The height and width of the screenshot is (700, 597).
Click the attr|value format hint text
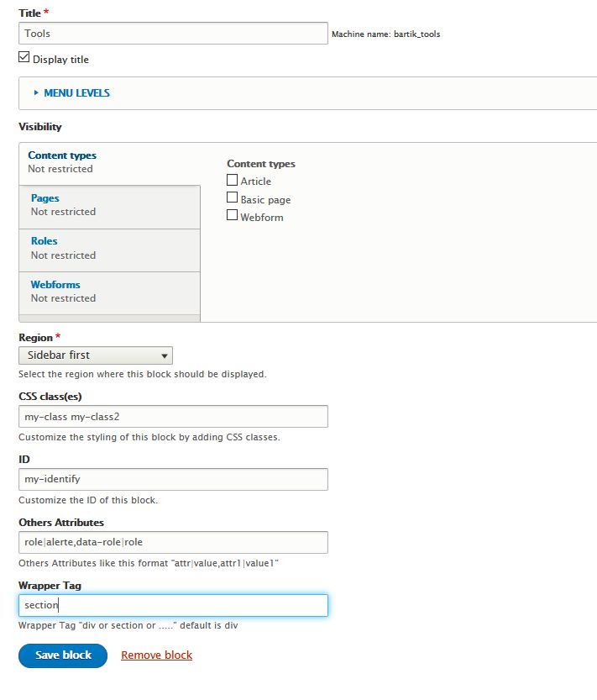click(148, 563)
